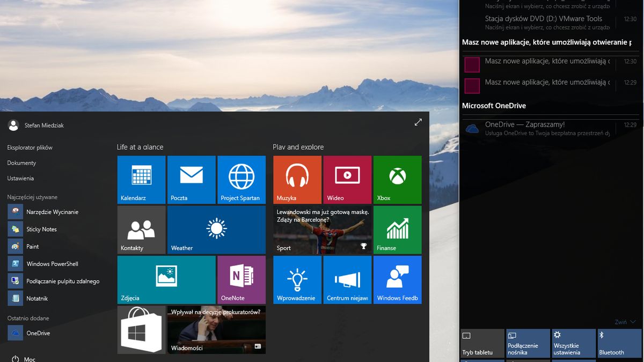The image size is (644, 362).
Task: Open the Poczta mail tile
Action: [191, 180]
